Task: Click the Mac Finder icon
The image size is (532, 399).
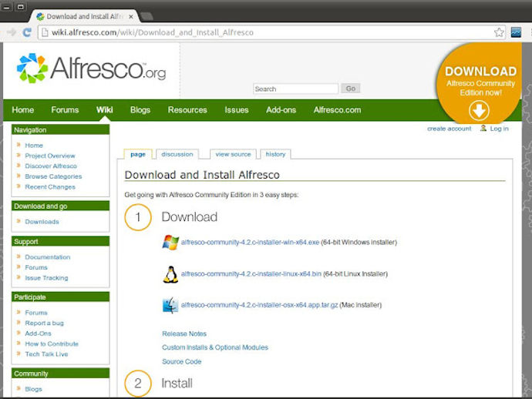Action: pyautogui.click(x=170, y=305)
